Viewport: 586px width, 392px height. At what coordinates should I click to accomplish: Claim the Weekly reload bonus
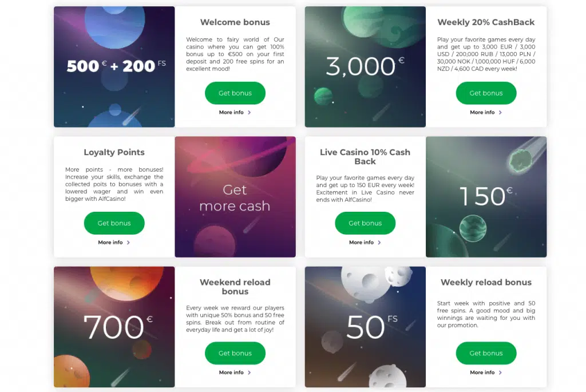coord(486,353)
